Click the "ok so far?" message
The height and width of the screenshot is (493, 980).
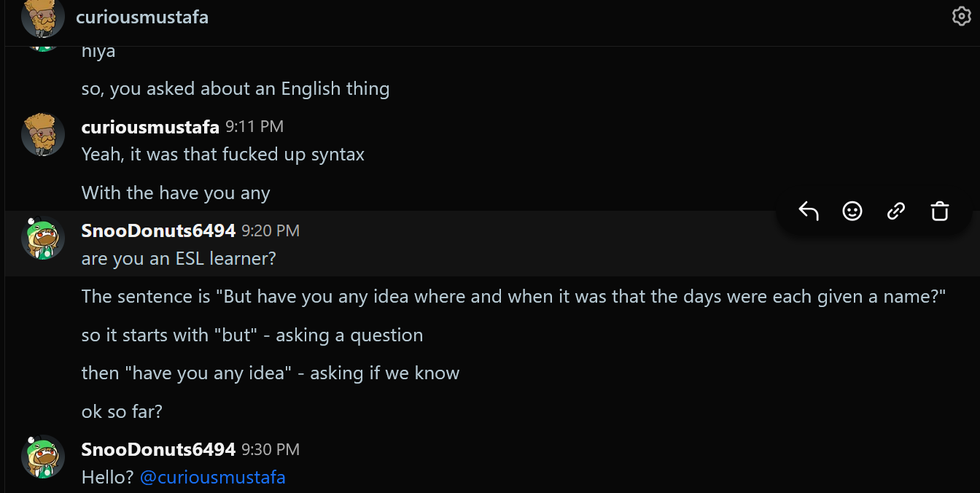click(x=122, y=412)
